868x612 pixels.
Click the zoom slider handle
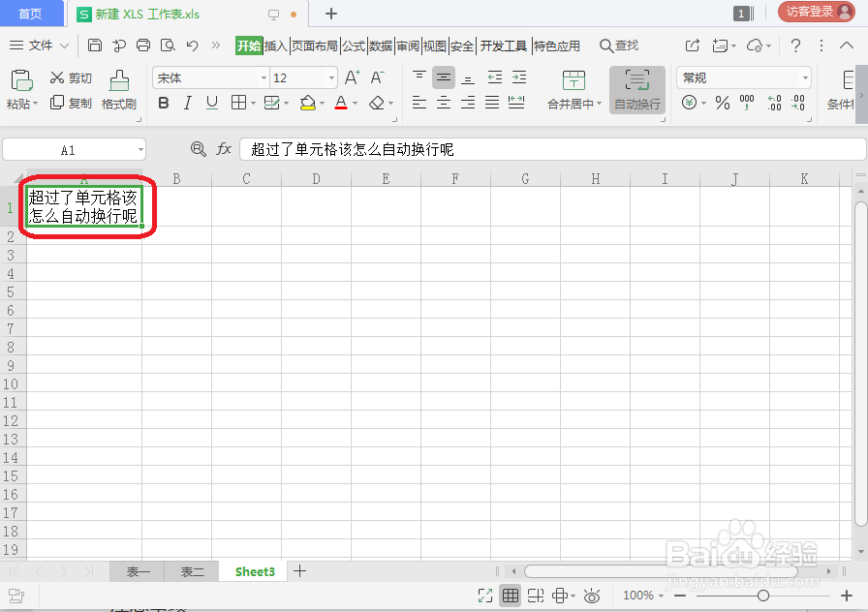pos(763,596)
